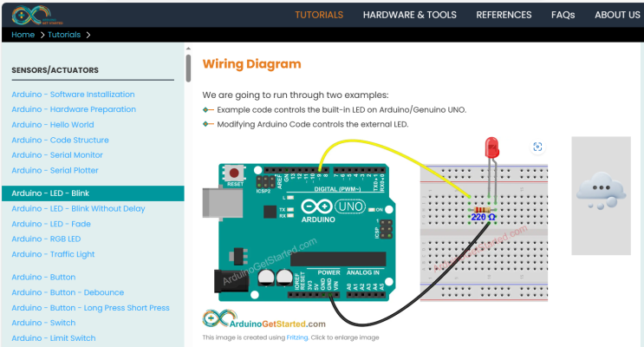The image size is (644, 347).
Task: Click the ArduinoGetStarted.com logo below the diagram
Action: 263,319
